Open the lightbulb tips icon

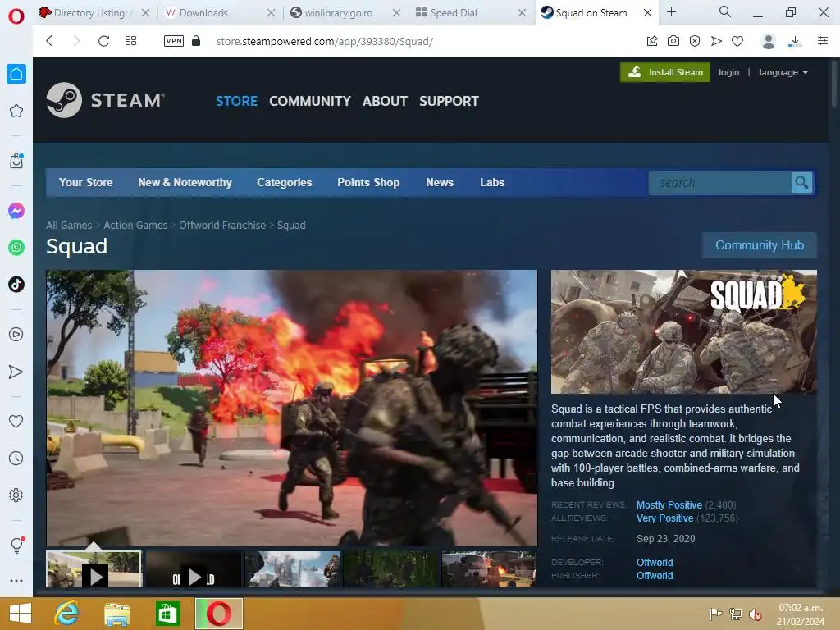(x=16, y=545)
